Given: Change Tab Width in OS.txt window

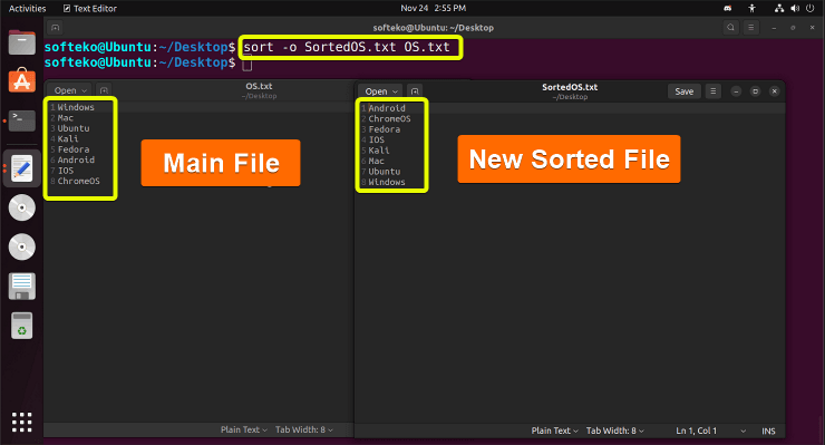Looking at the screenshot, I should coord(304,430).
